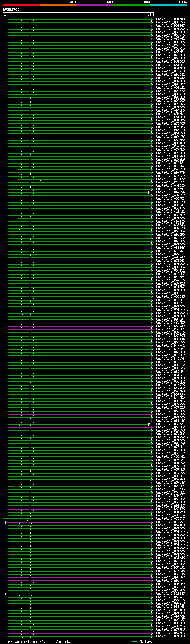The image size is (190, 644).
Task: Select hit label UniRef100_B9SED8
Action: point(170,98)
